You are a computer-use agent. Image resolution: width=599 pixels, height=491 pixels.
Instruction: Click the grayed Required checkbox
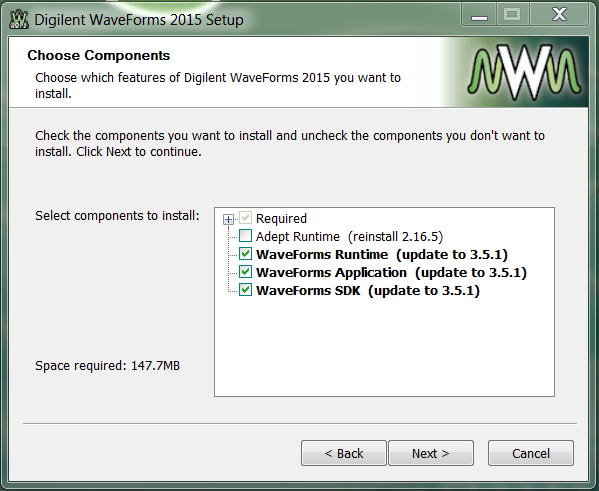pos(245,218)
